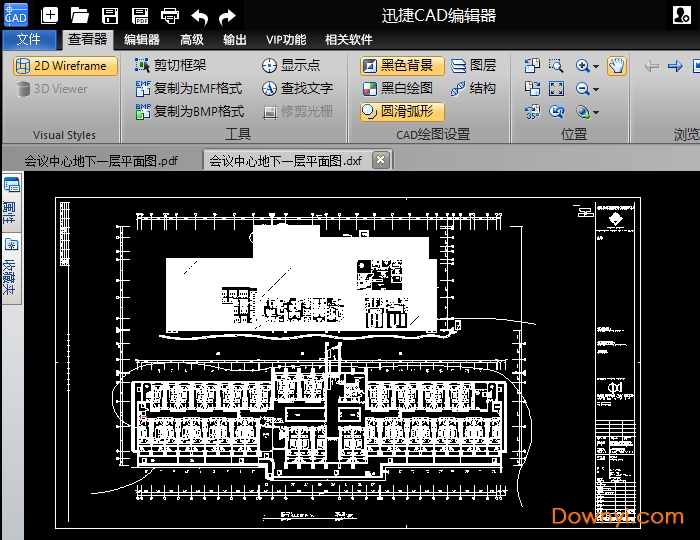Toggle 圆滑弧形 smooth arcs option

point(398,111)
